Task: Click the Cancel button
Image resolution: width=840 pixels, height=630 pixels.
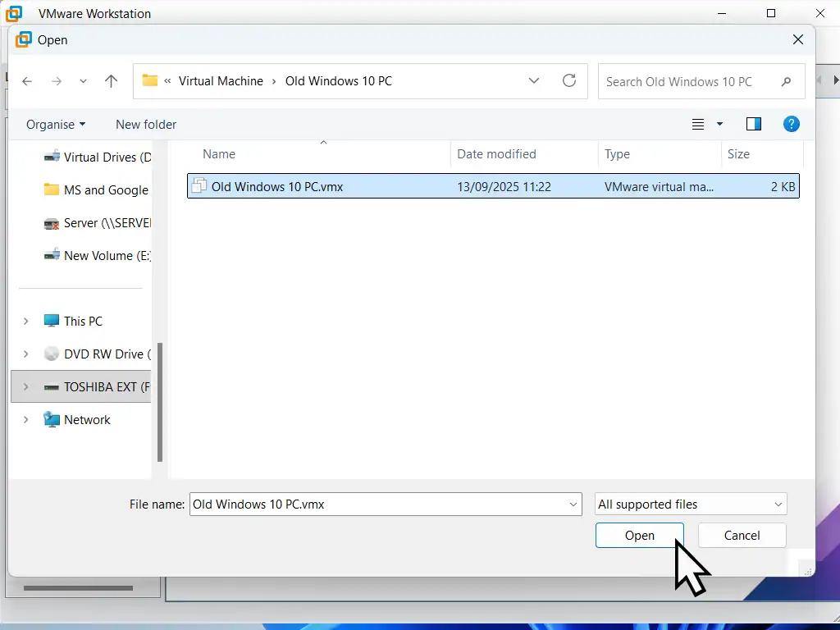Action: (x=742, y=535)
